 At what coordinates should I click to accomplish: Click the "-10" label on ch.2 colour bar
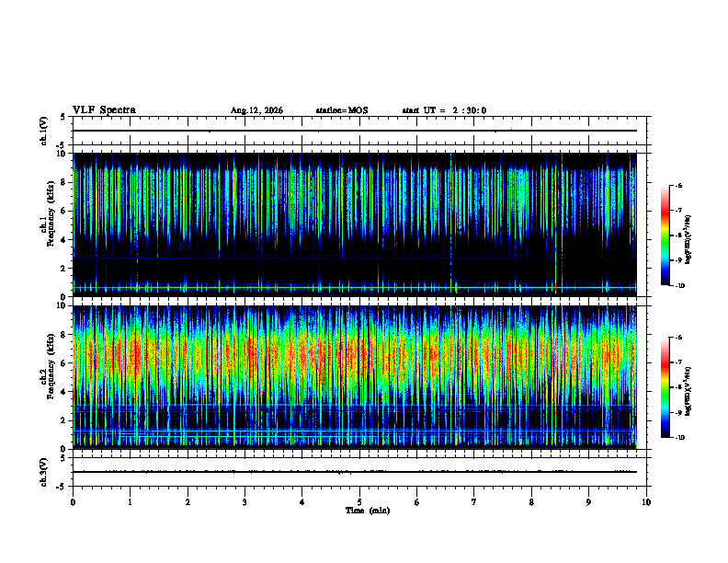point(679,438)
